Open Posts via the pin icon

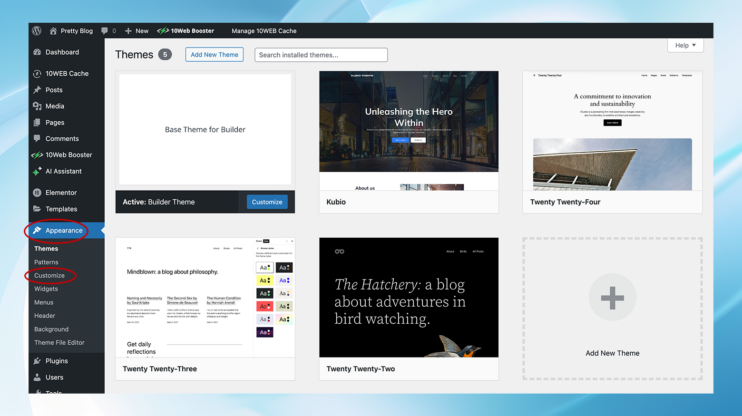(37, 90)
